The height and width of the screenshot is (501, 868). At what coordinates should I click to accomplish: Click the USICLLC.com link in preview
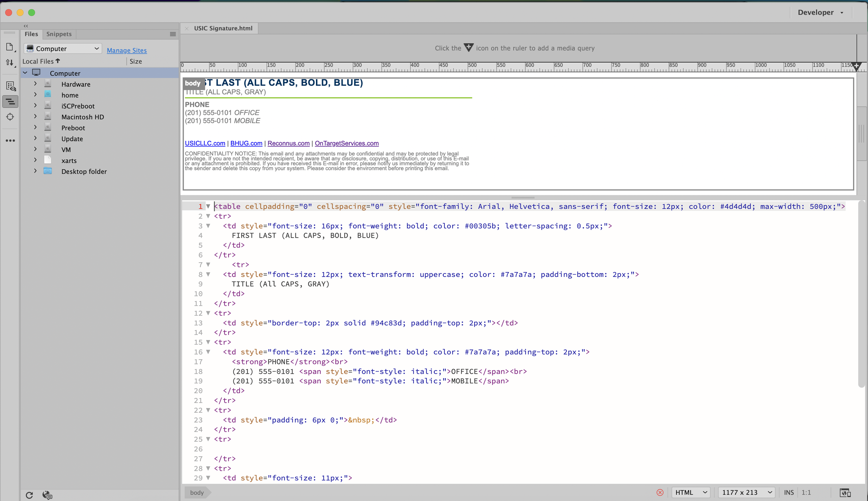coord(205,143)
